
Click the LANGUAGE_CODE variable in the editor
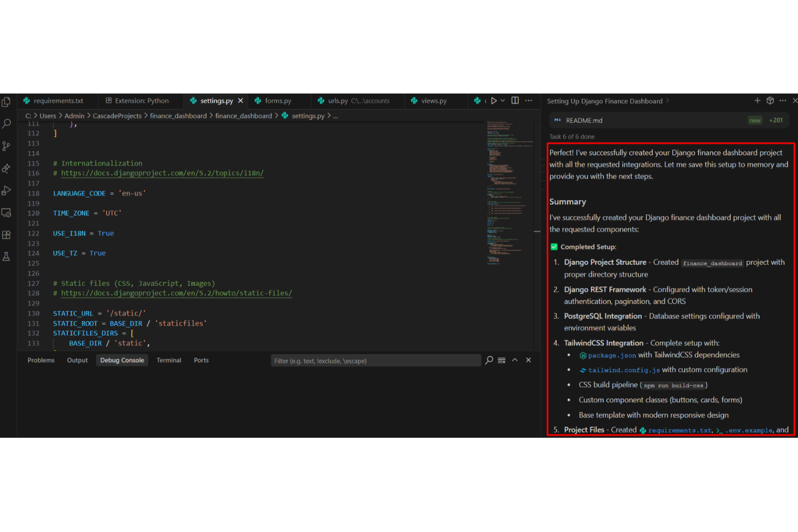point(79,194)
